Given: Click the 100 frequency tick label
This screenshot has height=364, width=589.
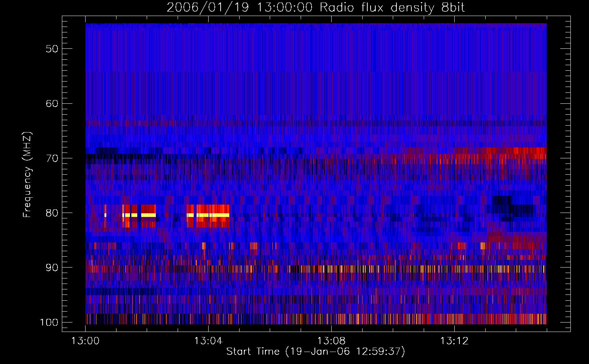Looking at the screenshot, I should 49,323.
